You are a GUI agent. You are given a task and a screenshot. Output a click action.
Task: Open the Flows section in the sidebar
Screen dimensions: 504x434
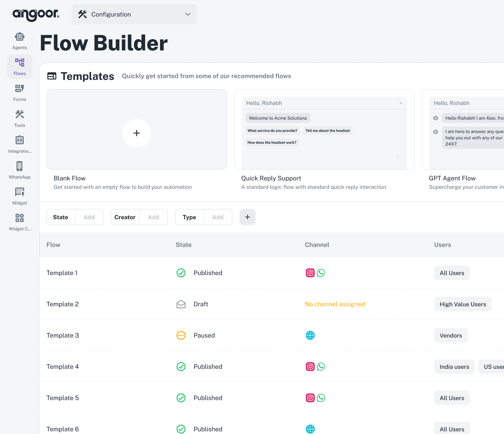(x=19, y=66)
